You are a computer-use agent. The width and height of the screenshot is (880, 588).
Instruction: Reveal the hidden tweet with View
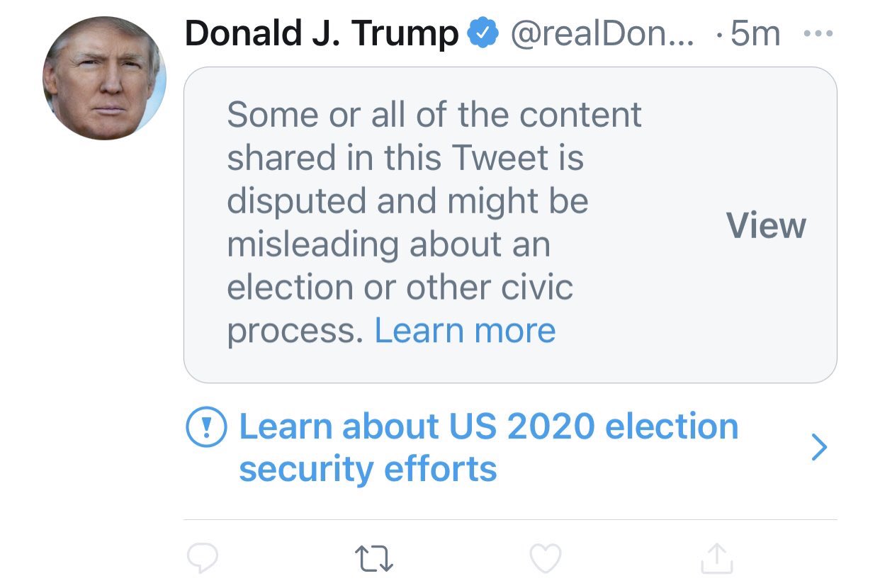(x=767, y=226)
